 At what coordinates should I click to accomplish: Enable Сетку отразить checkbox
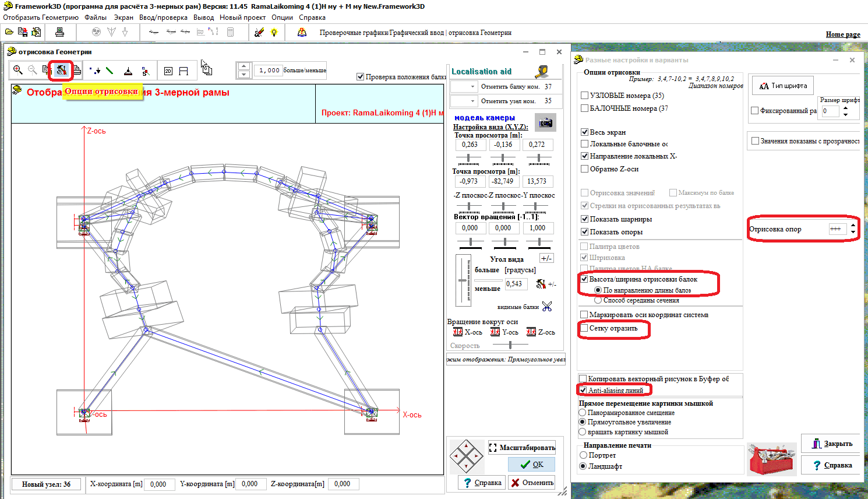tap(584, 328)
